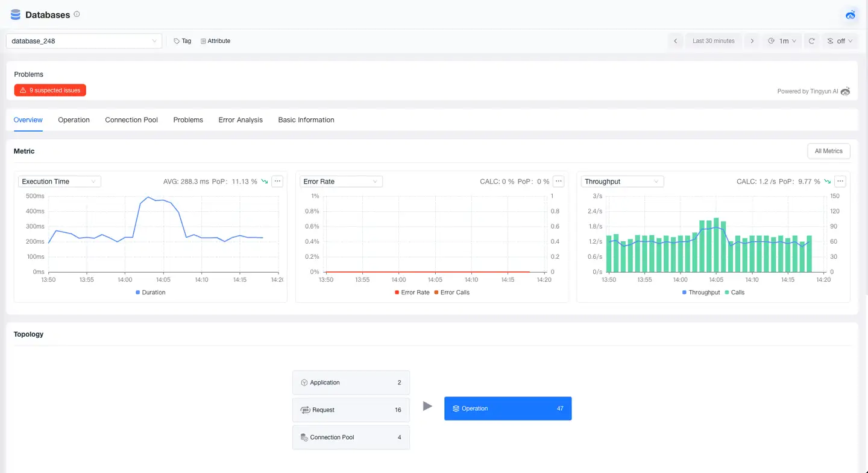
Task: Open the Error Analysis tab
Action: point(241,119)
